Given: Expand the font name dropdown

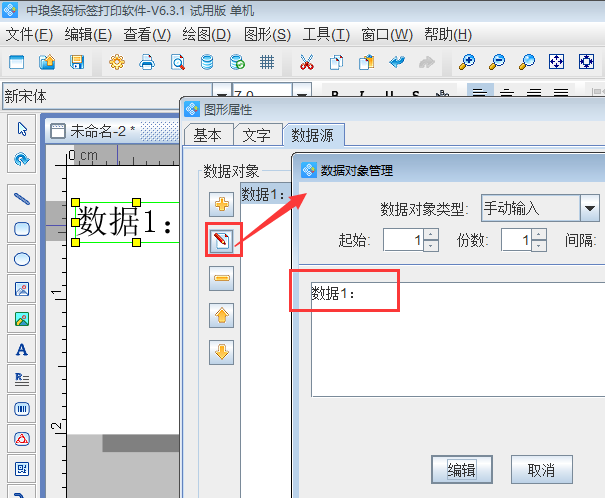Looking at the screenshot, I should pyautogui.click(x=220, y=97).
